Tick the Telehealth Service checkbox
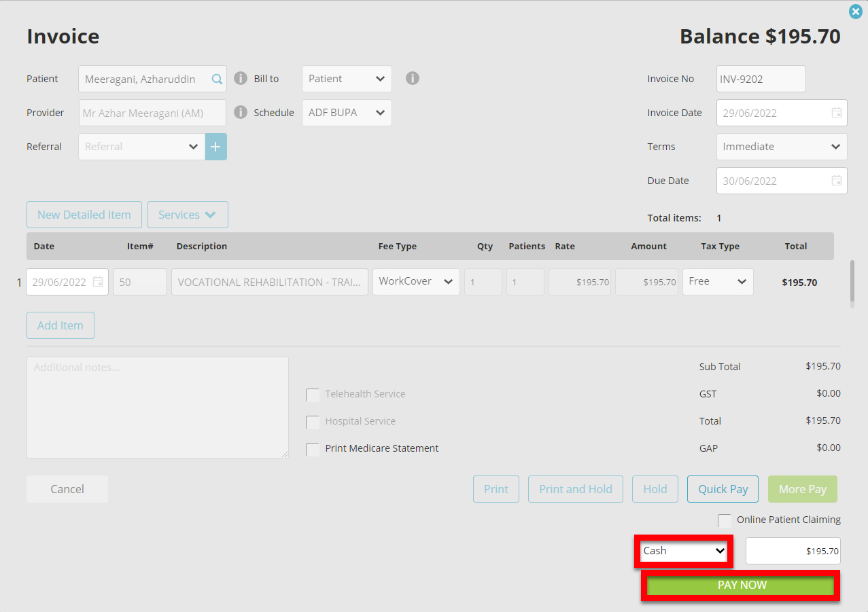This screenshot has height=612, width=868. [313, 395]
